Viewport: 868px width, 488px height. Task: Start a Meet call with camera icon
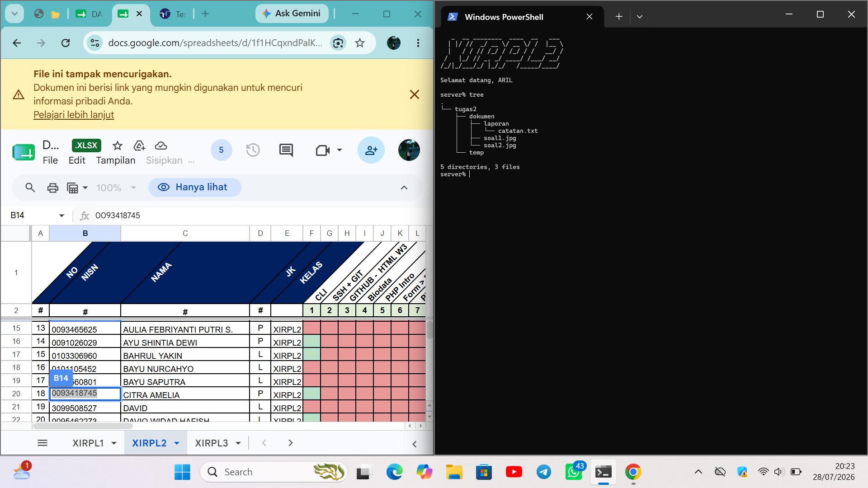tap(322, 150)
